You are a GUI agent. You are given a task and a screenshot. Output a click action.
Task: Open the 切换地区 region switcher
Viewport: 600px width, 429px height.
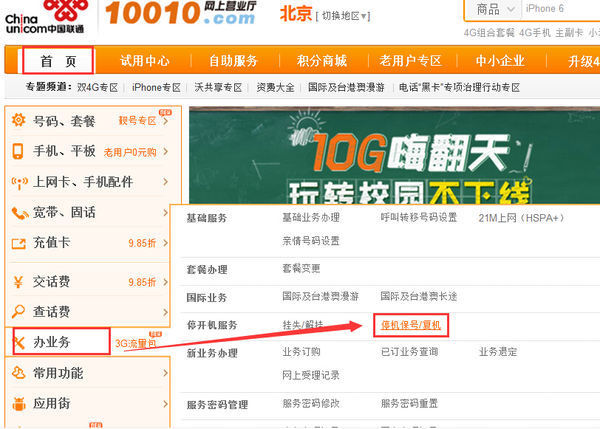coord(344,15)
